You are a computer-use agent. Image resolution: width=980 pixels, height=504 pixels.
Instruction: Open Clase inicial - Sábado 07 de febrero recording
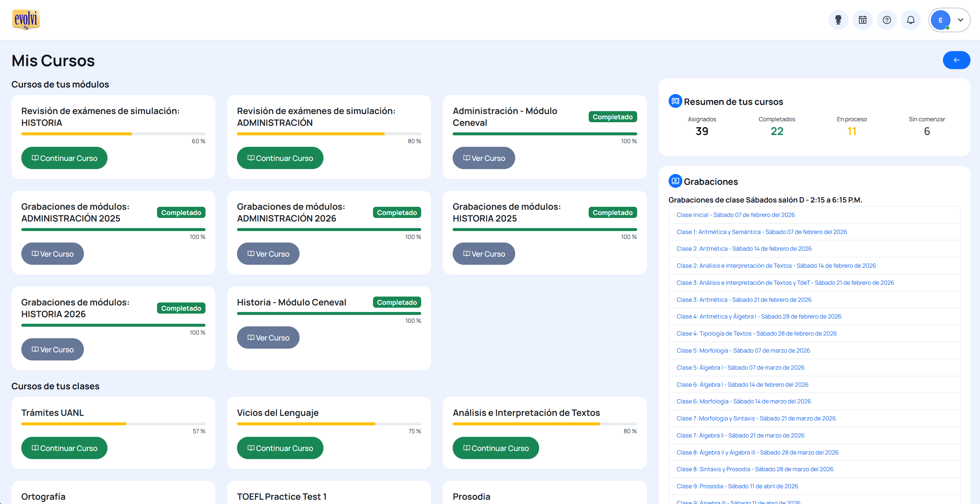tap(735, 215)
